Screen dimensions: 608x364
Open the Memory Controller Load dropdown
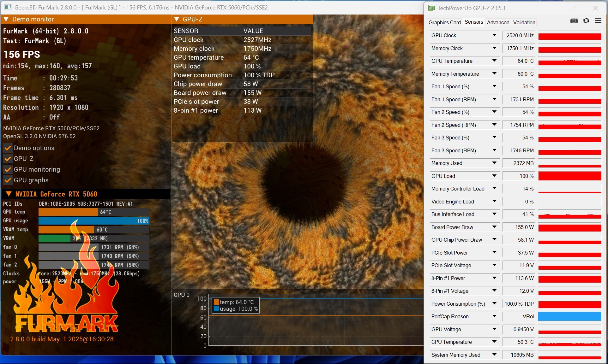pos(494,189)
